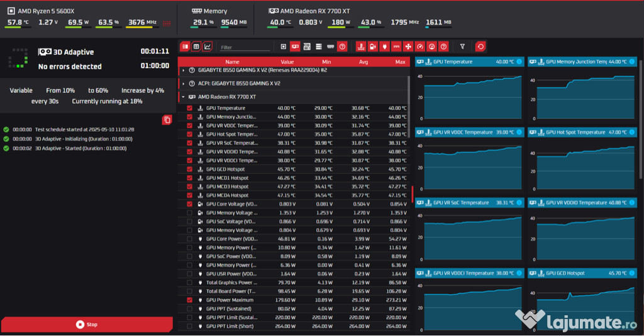Toggle unknown-device filter question mark icon
Viewport: 644px width, 336px height.
(x=342, y=46)
